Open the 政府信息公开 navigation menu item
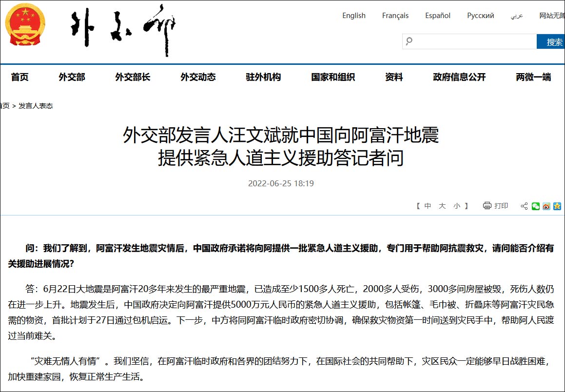565x392 pixels. (x=458, y=77)
